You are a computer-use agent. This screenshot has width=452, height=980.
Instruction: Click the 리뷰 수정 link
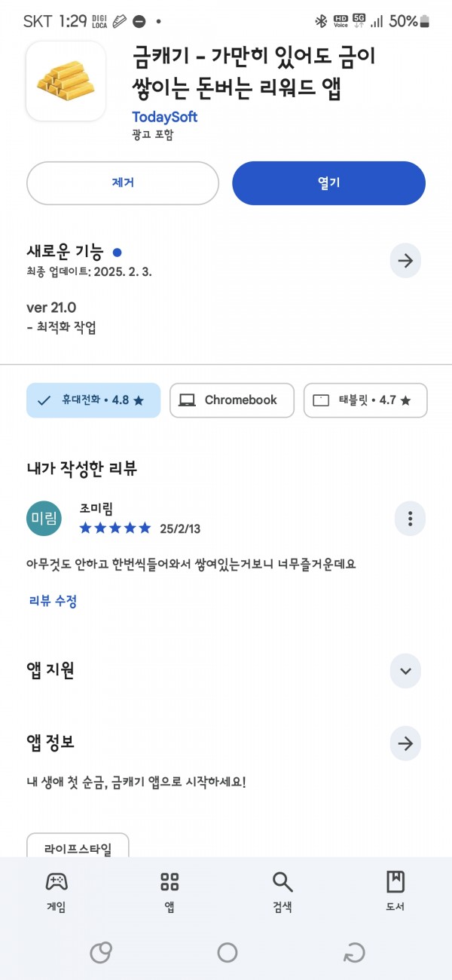53,601
